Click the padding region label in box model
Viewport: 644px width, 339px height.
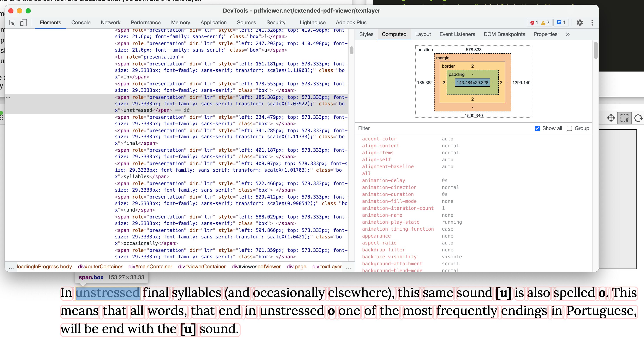pyautogui.click(x=456, y=74)
